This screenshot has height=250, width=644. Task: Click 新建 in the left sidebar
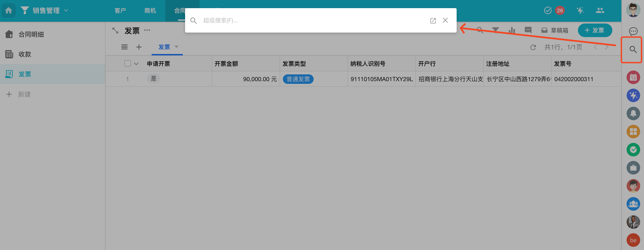[24, 94]
